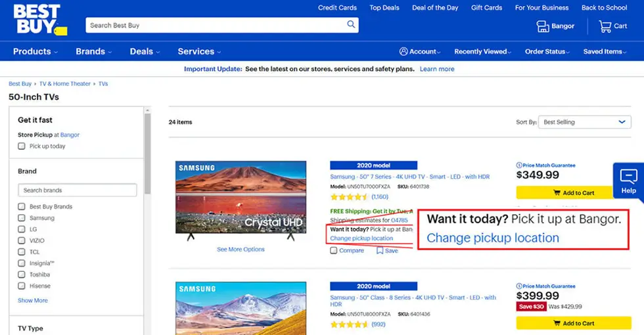Click the filter sidebar scrollbar
The width and height of the screenshot is (644, 335).
[x=148, y=154]
